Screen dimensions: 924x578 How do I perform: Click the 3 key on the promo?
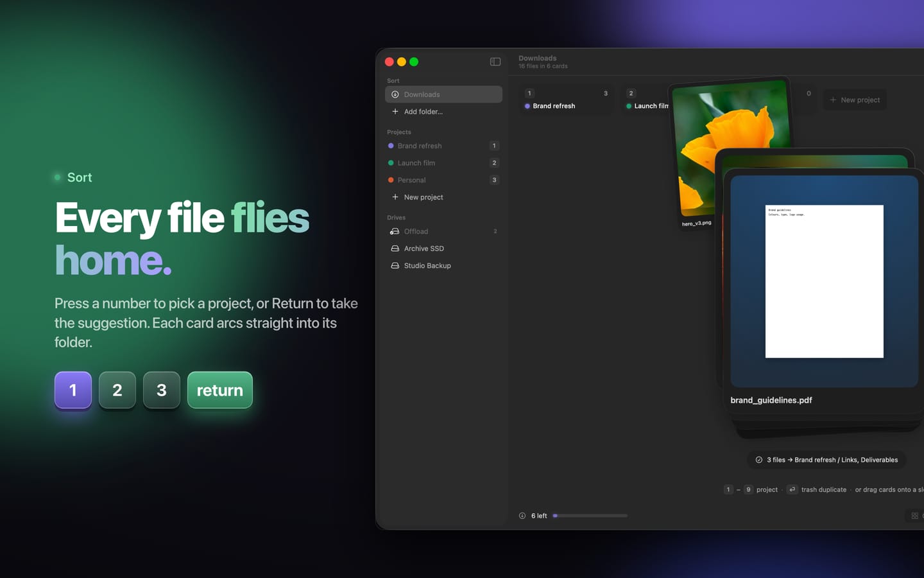point(162,390)
